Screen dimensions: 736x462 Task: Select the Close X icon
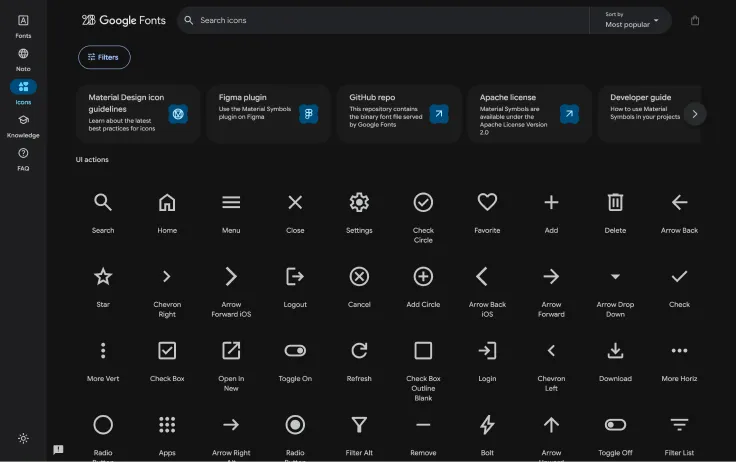tap(295, 202)
